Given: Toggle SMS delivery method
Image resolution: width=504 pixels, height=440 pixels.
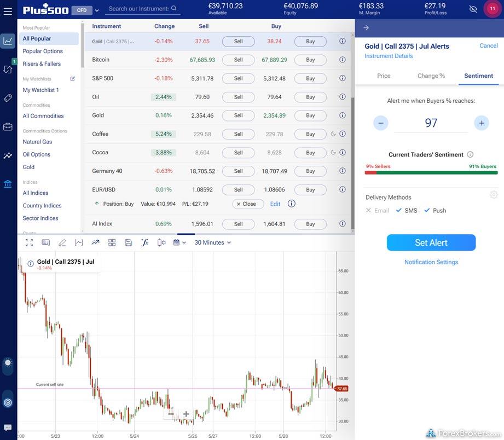Looking at the screenshot, I should [407, 210].
